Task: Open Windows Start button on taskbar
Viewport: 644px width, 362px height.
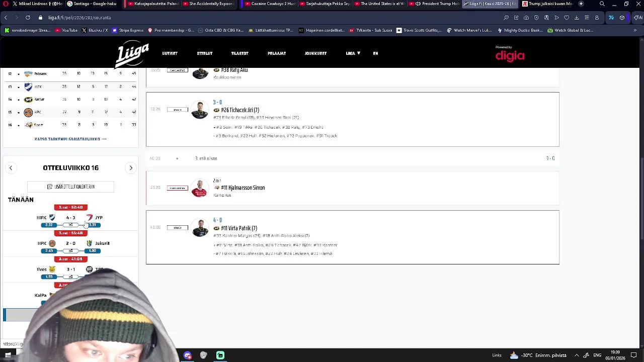Action: (8, 355)
